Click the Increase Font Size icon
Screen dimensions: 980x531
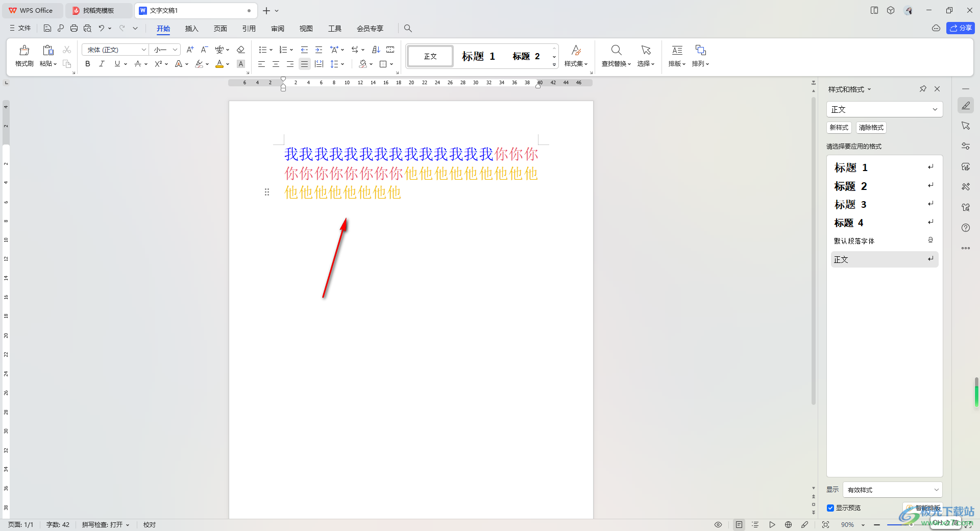[190, 50]
